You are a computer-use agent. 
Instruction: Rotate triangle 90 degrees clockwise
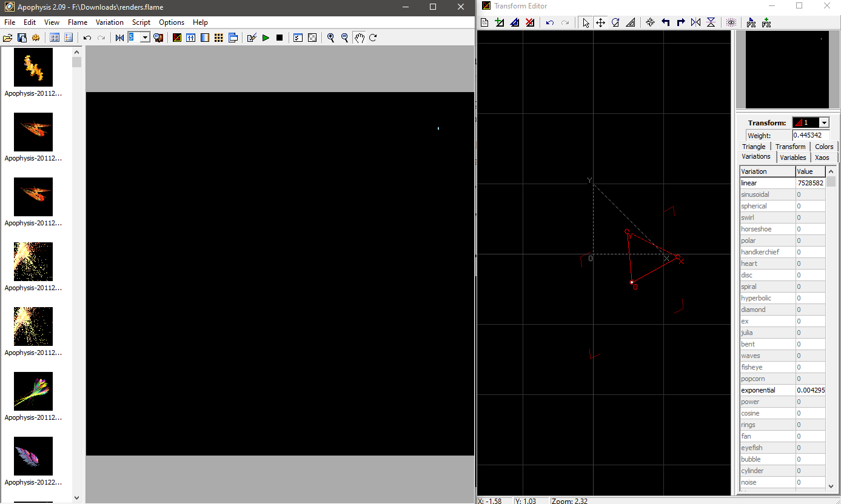pos(680,22)
